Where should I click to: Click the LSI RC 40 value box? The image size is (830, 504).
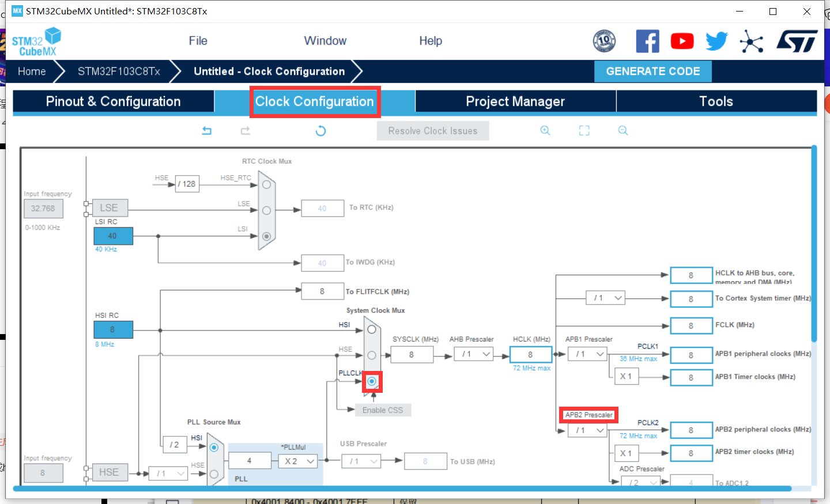[x=113, y=236]
